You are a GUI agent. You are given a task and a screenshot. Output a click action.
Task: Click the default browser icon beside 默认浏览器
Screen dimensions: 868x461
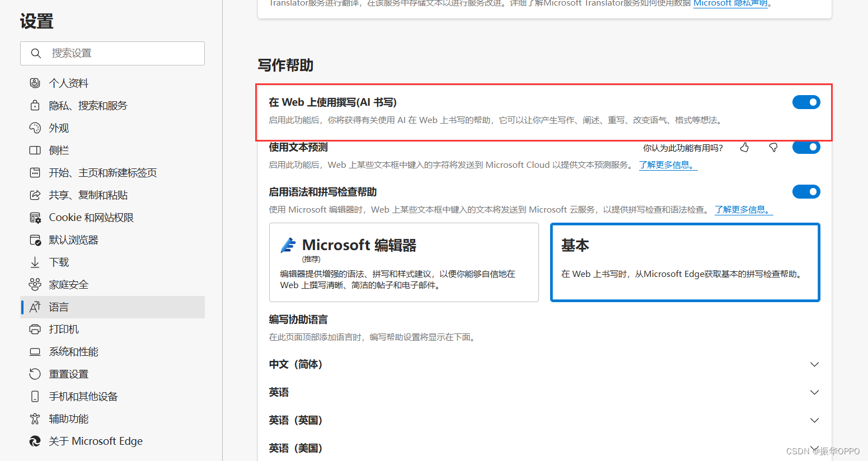click(35, 239)
